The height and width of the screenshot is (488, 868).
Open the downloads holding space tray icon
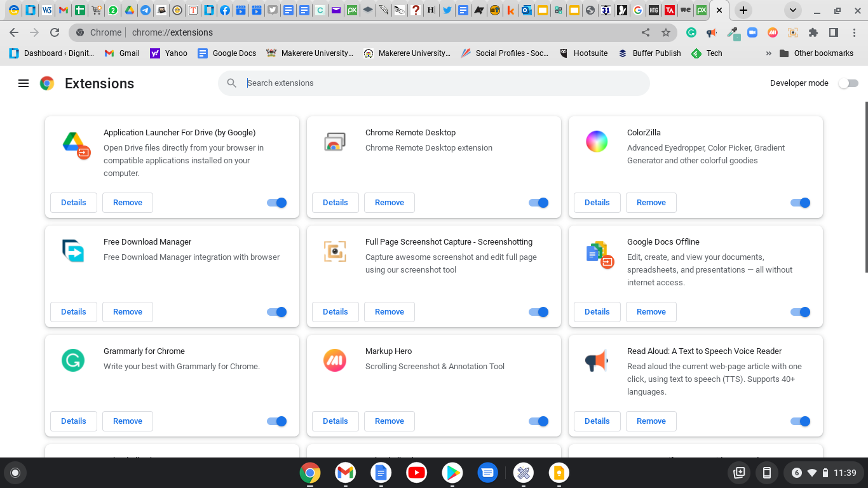tap(739, 473)
